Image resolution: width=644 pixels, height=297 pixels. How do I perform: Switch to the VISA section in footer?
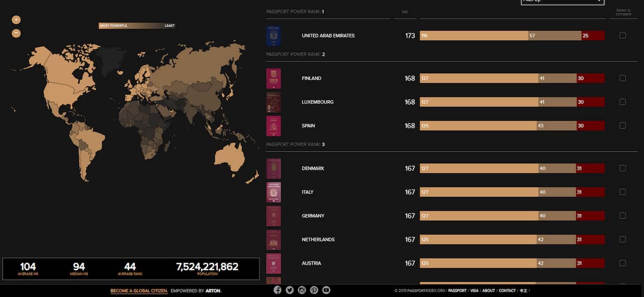pos(474,290)
